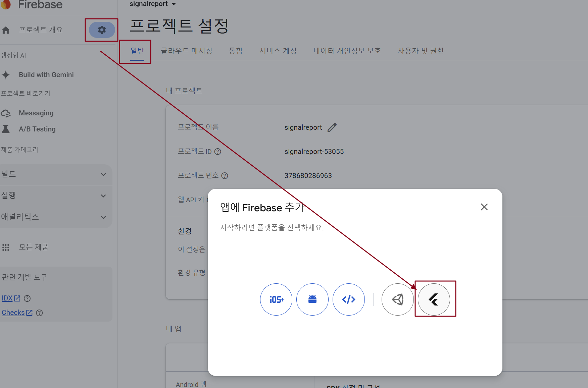Open Build with Gemini
The height and width of the screenshot is (388, 588).
tap(46, 75)
